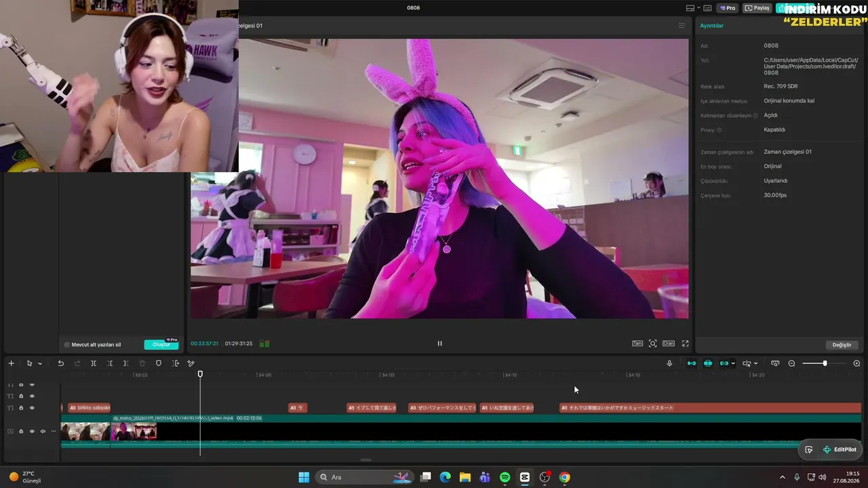Adjust the timeline zoom slider
Image resolution: width=868 pixels, height=488 pixels.
tap(825, 363)
